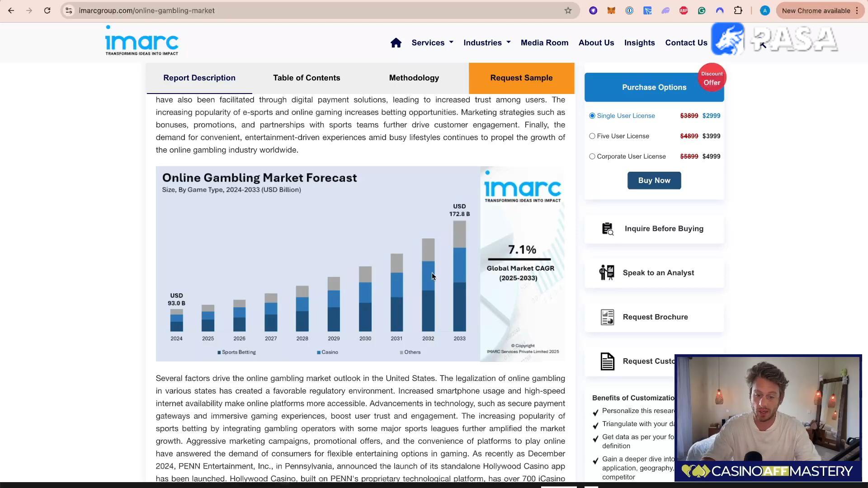Open the Extensions puzzle-piece menu
868x488 pixels.
(738, 10)
